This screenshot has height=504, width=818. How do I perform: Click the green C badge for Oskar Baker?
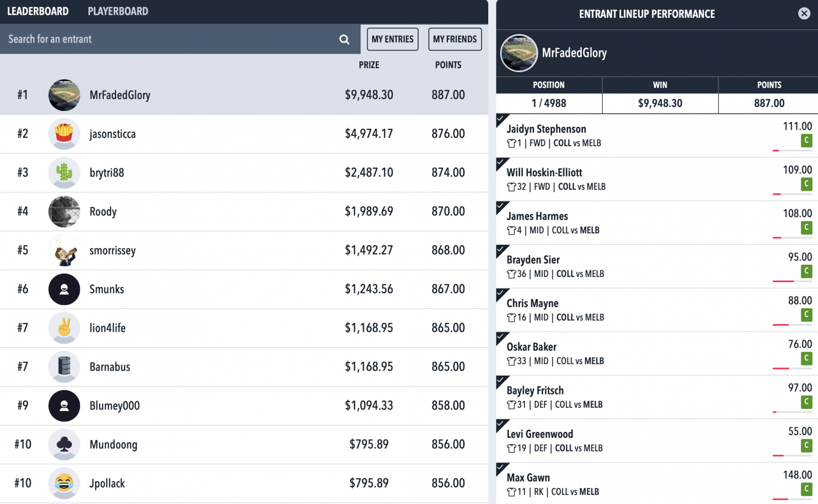pyautogui.click(x=806, y=358)
